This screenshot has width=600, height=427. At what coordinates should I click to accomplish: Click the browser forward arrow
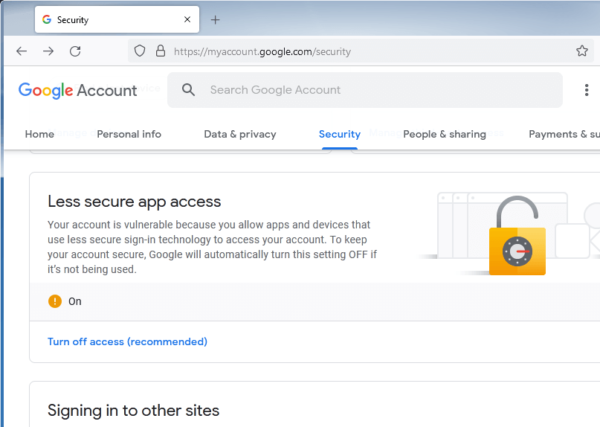tap(48, 51)
